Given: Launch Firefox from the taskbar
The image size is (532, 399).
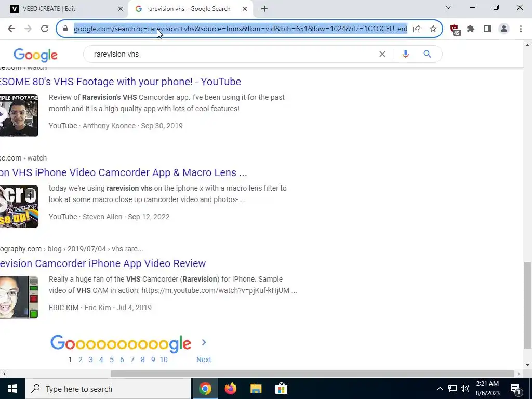Looking at the screenshot, I should tap(230, 389).
